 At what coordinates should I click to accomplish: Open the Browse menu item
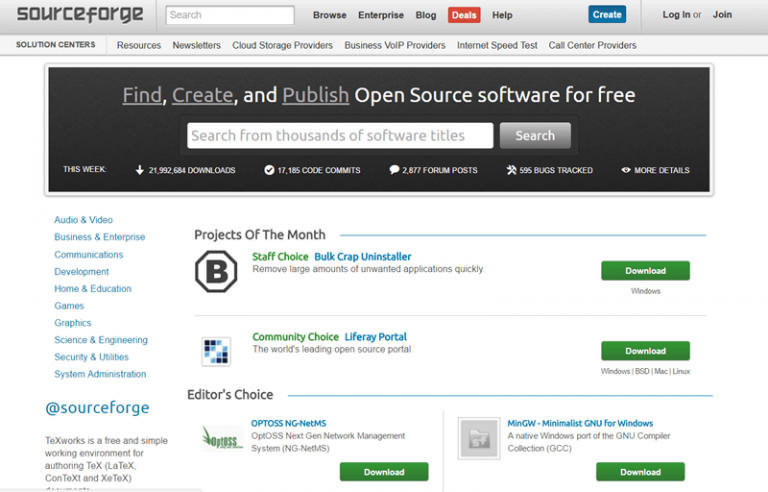330,15
